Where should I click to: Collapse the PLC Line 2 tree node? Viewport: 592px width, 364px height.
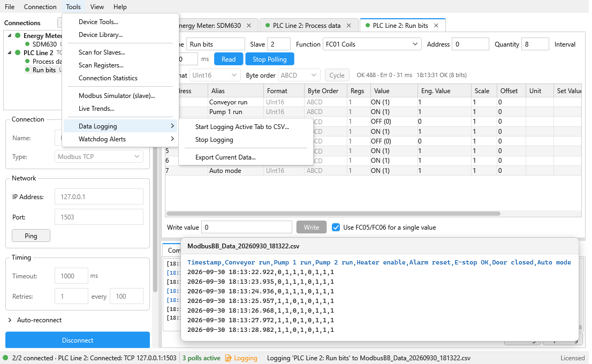[10, 53]
